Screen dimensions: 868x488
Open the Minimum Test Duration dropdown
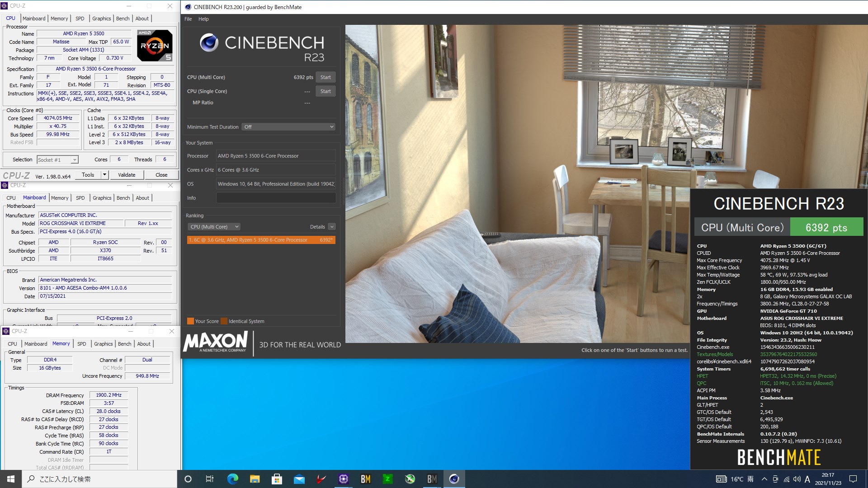288,127
